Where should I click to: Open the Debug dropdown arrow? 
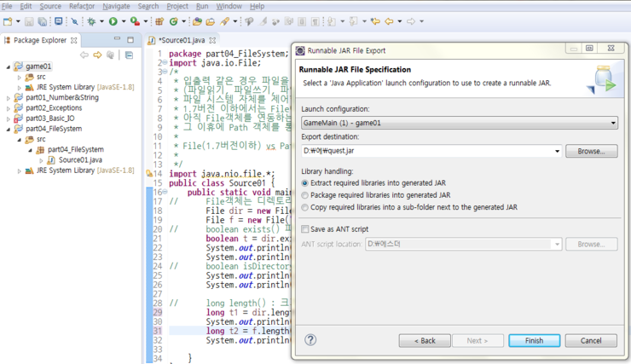click(x=101, y=21)
